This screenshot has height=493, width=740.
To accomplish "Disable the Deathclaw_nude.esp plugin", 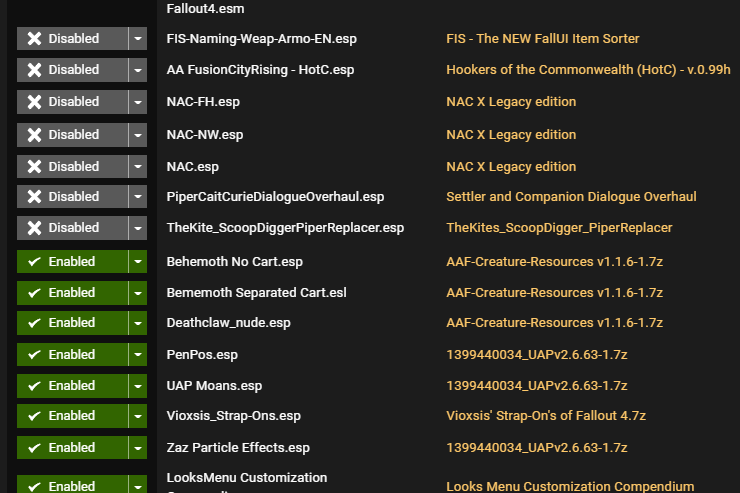I will [x=72, y=323].
